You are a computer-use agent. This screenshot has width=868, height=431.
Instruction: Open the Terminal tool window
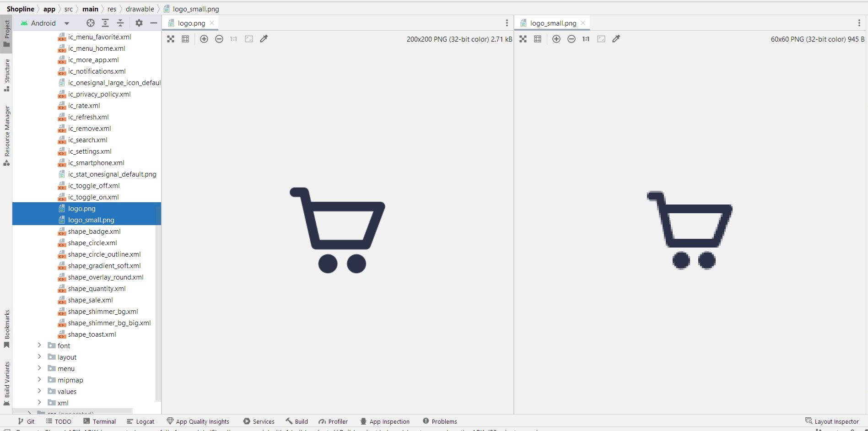[x=100, y=421]
